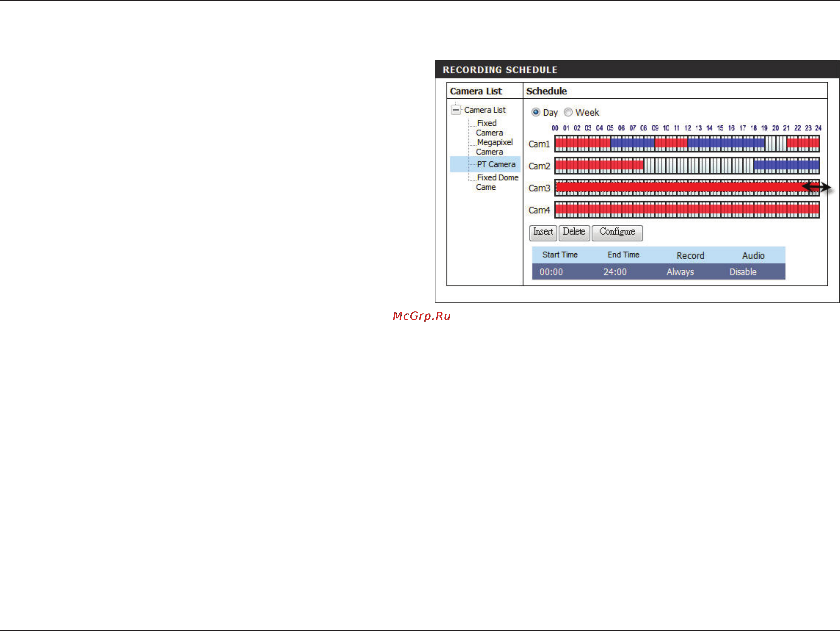Click the Cam2 label
The image size is (840, 631).
pyautogui.click(x=539, y=166)
